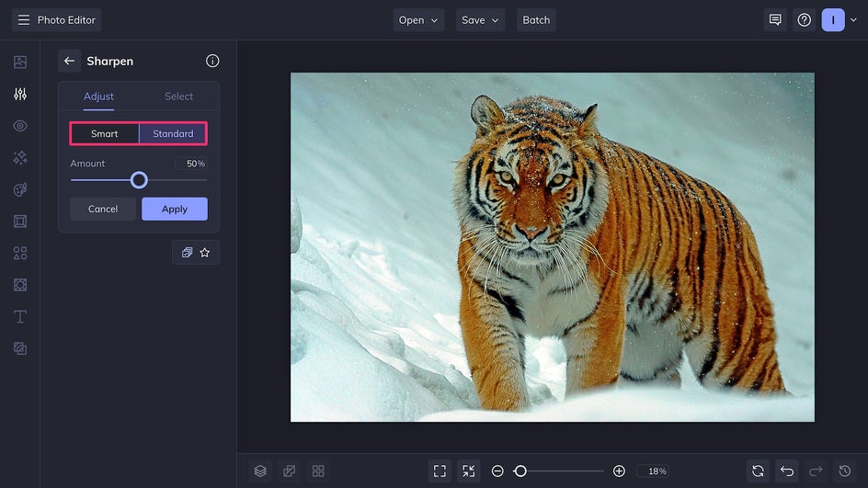Click the Sharpen info icon

[x=212, y=61]
